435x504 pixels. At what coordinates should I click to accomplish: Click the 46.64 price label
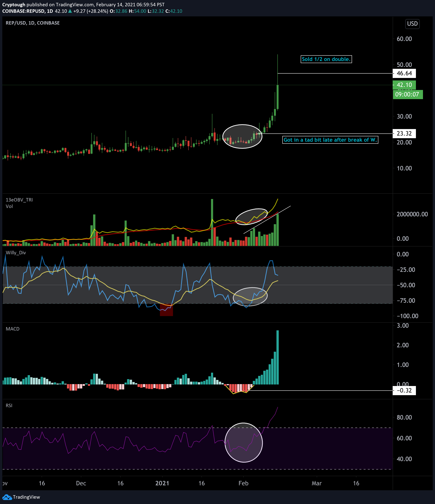point(404,73)
